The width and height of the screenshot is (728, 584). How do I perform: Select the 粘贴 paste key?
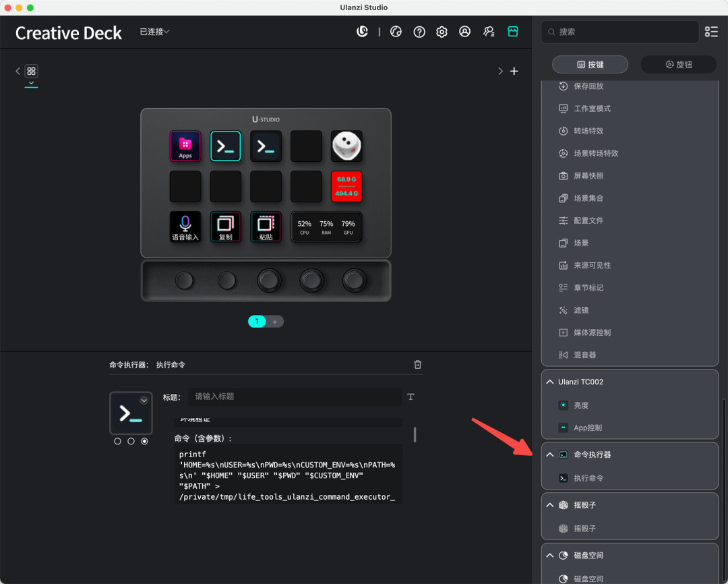[266, 227]
